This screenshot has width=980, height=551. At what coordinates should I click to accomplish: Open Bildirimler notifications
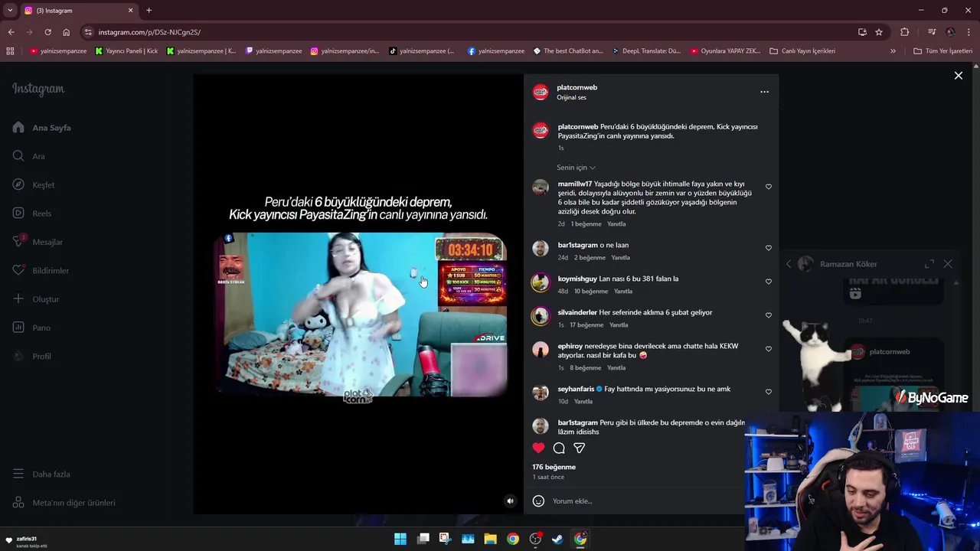tap(41, 270)
